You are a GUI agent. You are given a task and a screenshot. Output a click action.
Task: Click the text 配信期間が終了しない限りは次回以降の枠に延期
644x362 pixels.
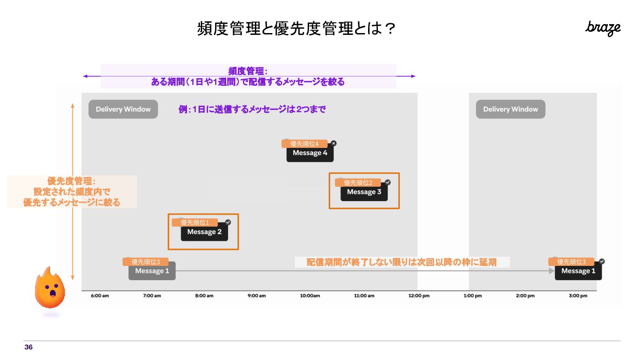click(x=402, y=262)
